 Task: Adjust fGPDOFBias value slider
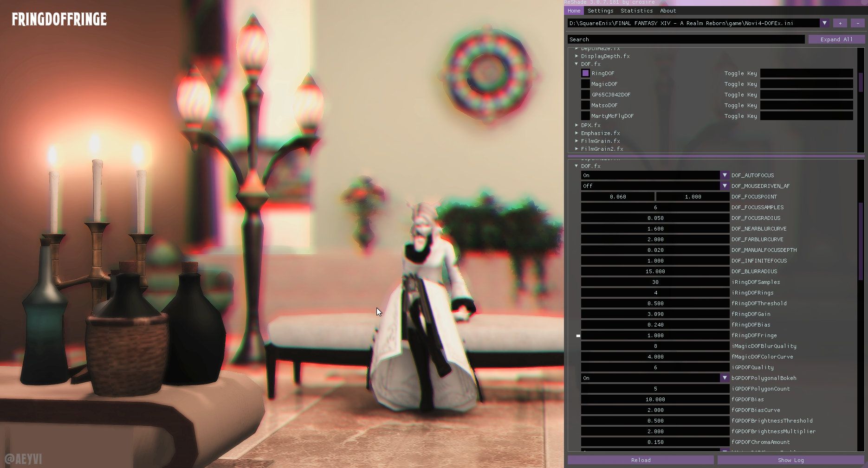(655, 399)
